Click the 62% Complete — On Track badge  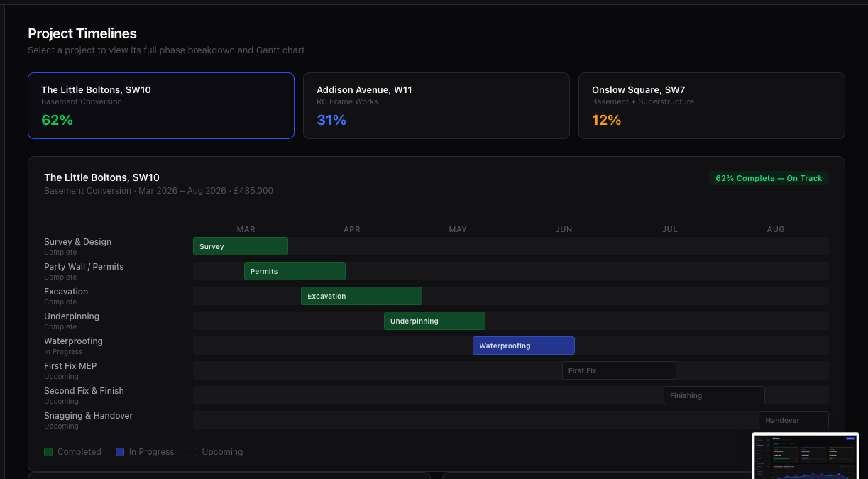[769, 178]
